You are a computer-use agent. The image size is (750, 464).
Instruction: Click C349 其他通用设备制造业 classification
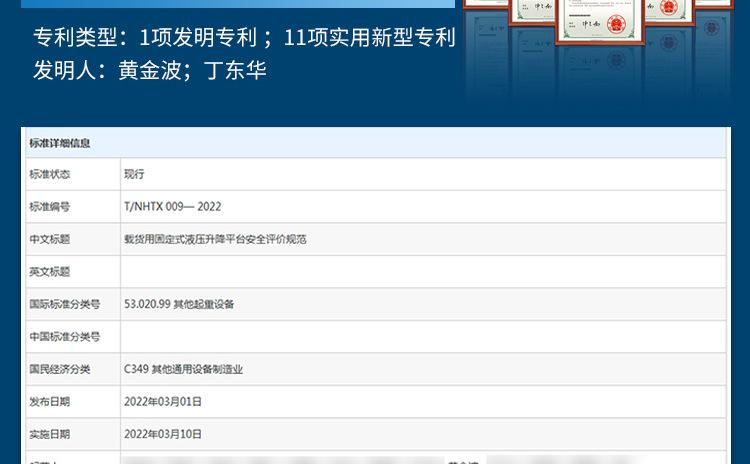pos(183,369)
